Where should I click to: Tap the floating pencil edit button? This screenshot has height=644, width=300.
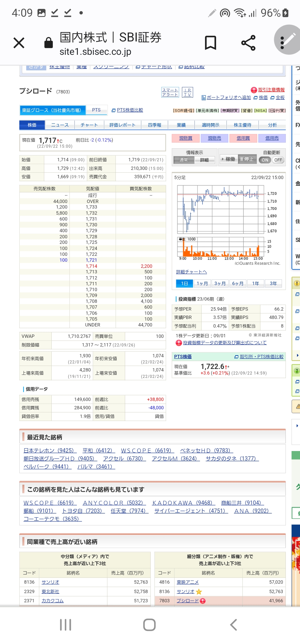(x=288, y=40)
